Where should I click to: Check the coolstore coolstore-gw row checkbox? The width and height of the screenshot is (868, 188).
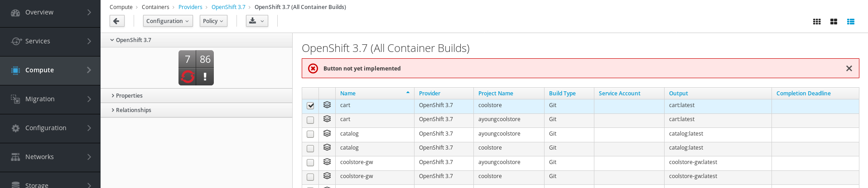pos(310,177)
